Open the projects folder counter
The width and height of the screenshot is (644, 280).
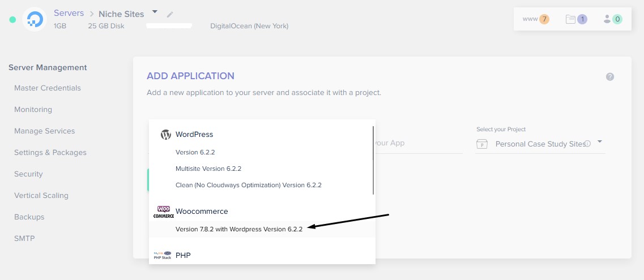pyautogui.click(x=576, y=19)
